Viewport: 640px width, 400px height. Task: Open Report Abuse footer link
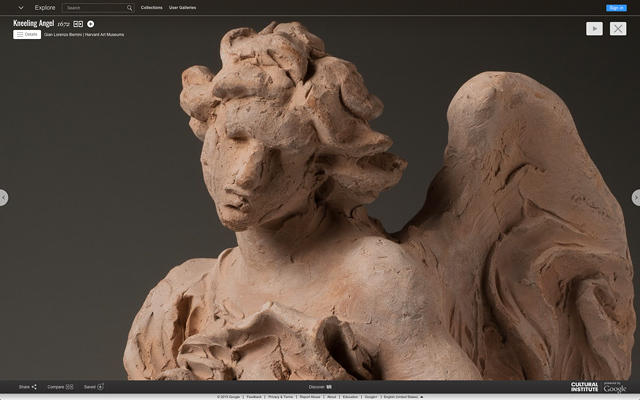310,397
